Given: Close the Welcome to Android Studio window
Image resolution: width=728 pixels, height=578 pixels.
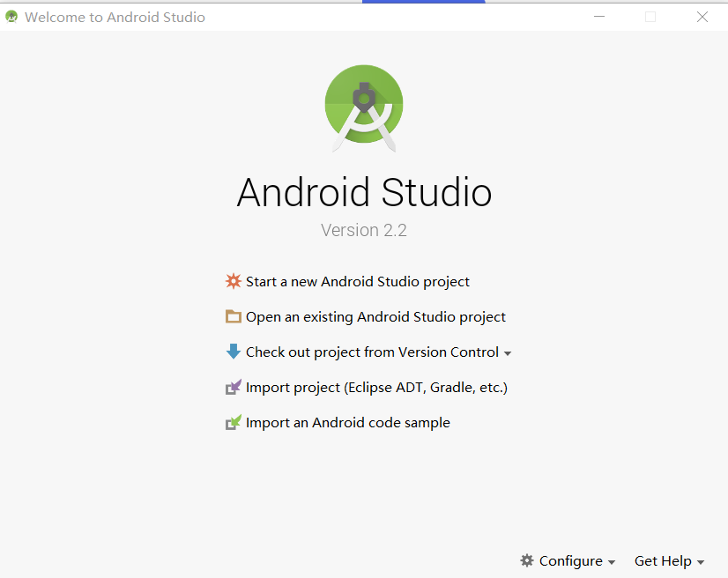Looking at the screenshot, I should tap(702, 17).
